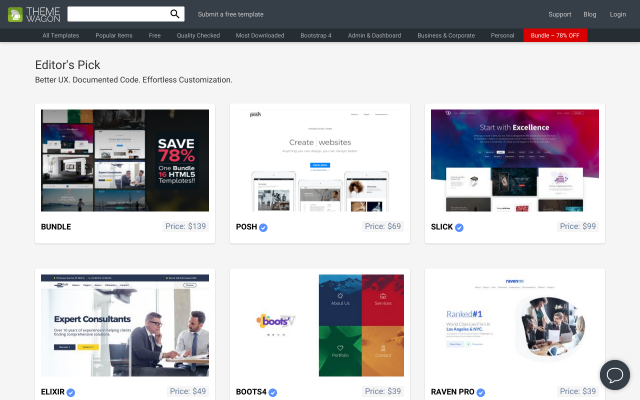Click the Better UX. Documented Code subtitle
The height and width of the screenshot is (400, 640).
133,80
